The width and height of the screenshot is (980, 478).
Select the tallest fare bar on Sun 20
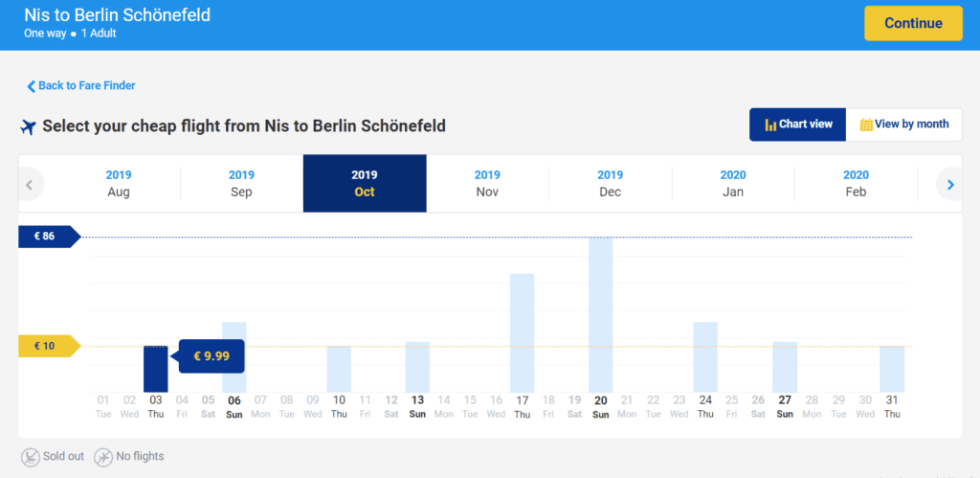[601, 315]
